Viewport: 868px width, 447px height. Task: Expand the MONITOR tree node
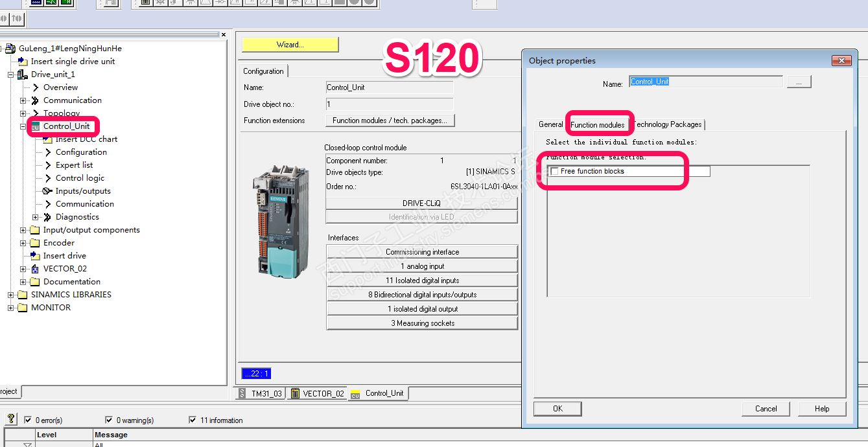pos(11,308)
